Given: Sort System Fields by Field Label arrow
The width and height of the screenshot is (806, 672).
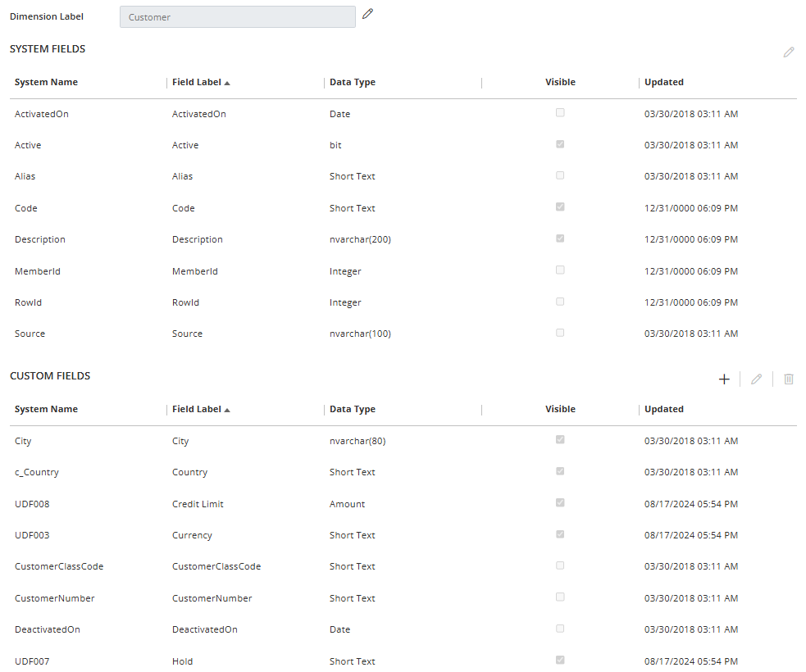Looking at the screenshot, I should (227, 83).
